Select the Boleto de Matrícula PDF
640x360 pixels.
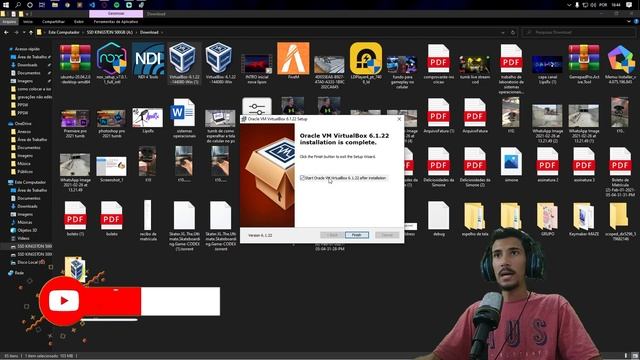point(620,162)
